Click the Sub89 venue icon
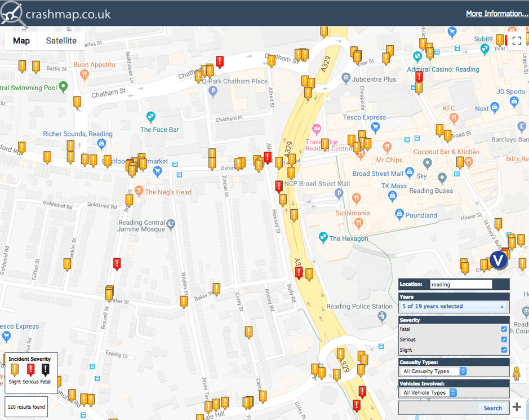Viewport: 529px width, 420px height. coord(485,49)
